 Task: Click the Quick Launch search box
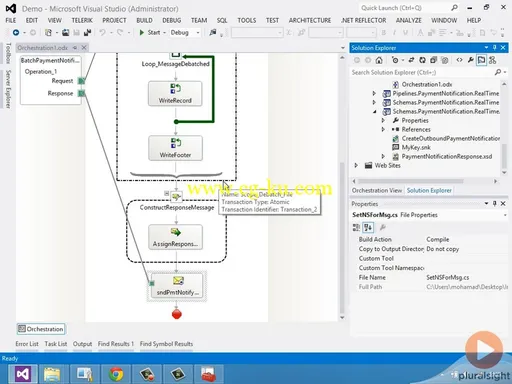click(x=410, y=8)
